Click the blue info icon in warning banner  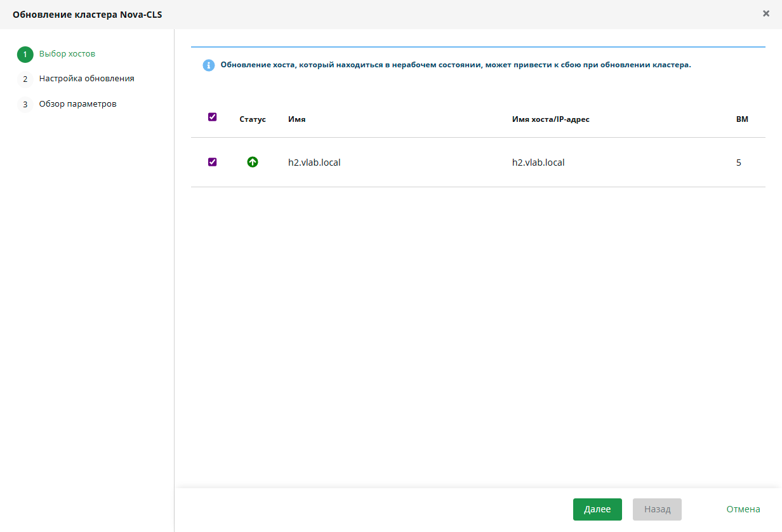point(209,65)
